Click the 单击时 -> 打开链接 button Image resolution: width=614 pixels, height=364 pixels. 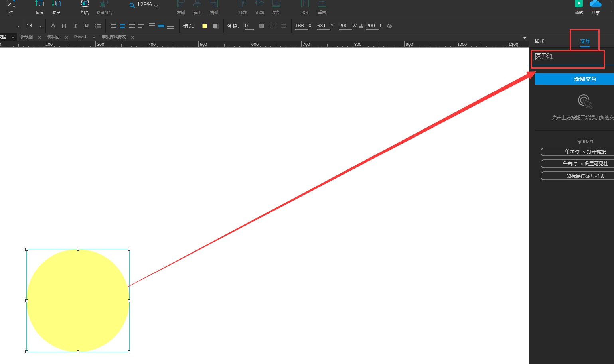[x=577, y=152]
